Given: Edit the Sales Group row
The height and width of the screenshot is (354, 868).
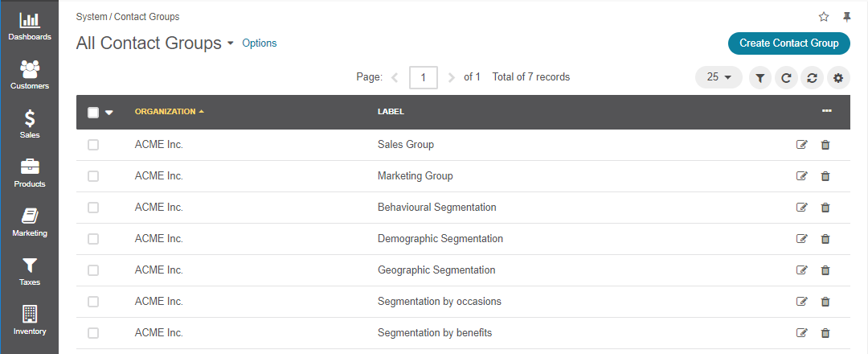Looking at the screenshot, I should [x=801, y=145].
